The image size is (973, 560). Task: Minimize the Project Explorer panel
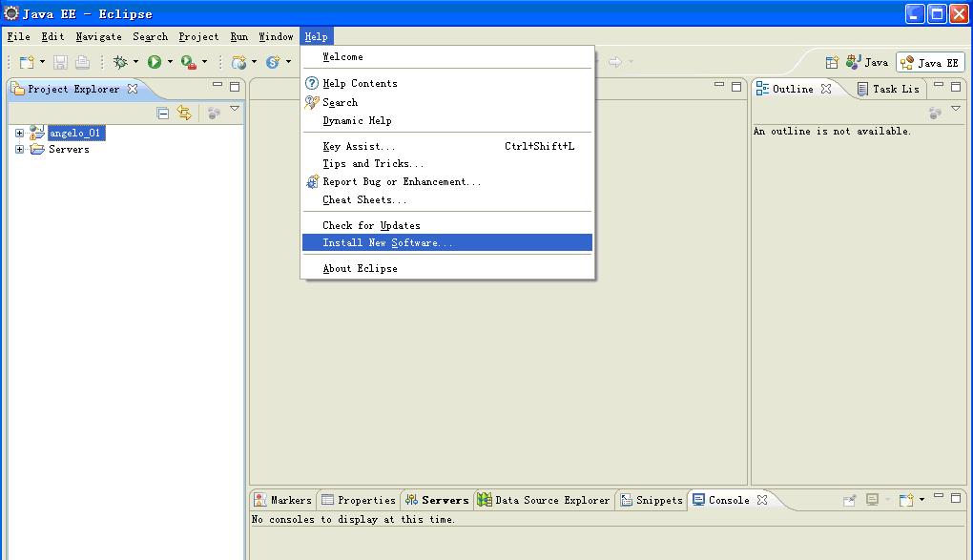pyautogui.click(x=217, y=85)
